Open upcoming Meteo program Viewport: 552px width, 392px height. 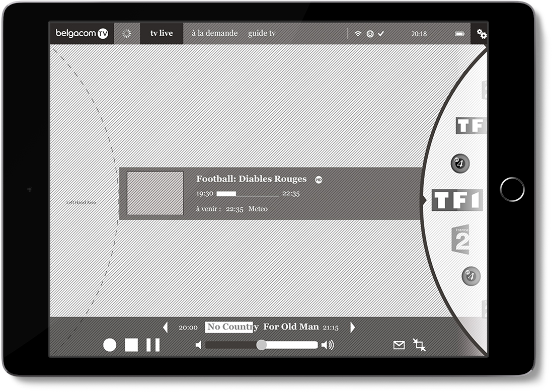[258, 209]
